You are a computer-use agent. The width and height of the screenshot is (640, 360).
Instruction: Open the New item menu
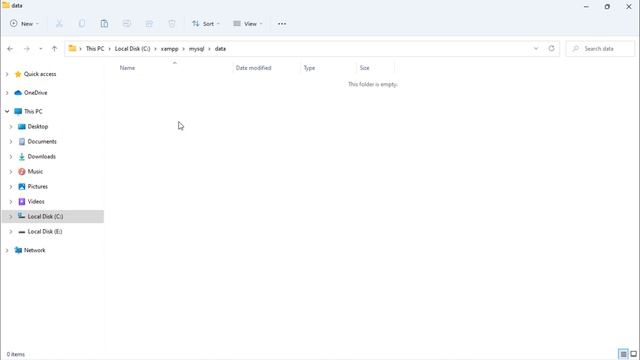click(x=24, y=24)
